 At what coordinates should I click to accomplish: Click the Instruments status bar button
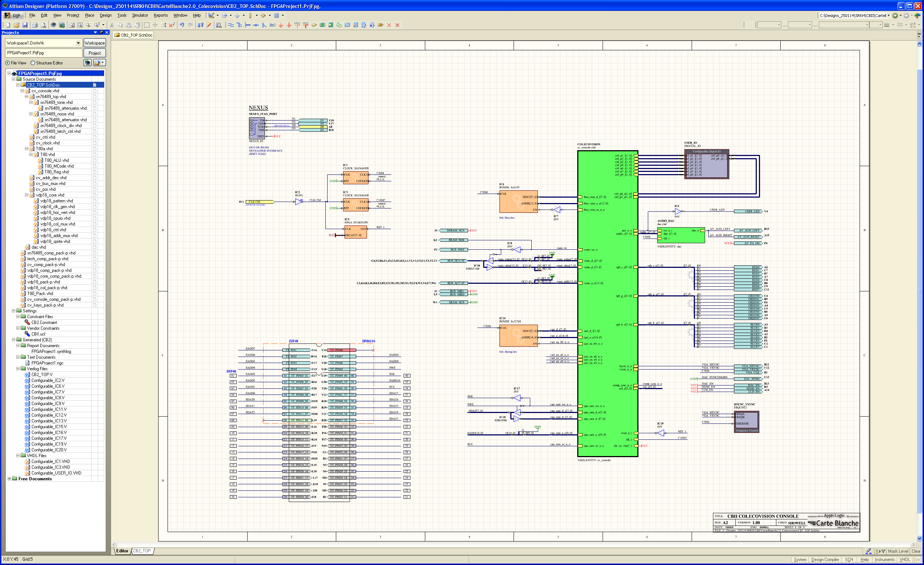point(885,559)
